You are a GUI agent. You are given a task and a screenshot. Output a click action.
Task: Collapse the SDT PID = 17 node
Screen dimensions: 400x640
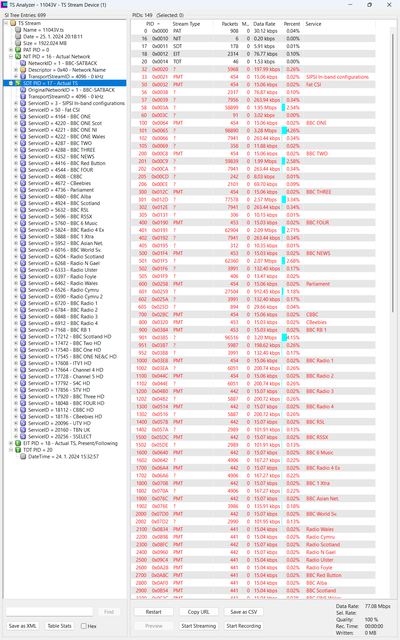pyautogui.click(x=11, y=83)
